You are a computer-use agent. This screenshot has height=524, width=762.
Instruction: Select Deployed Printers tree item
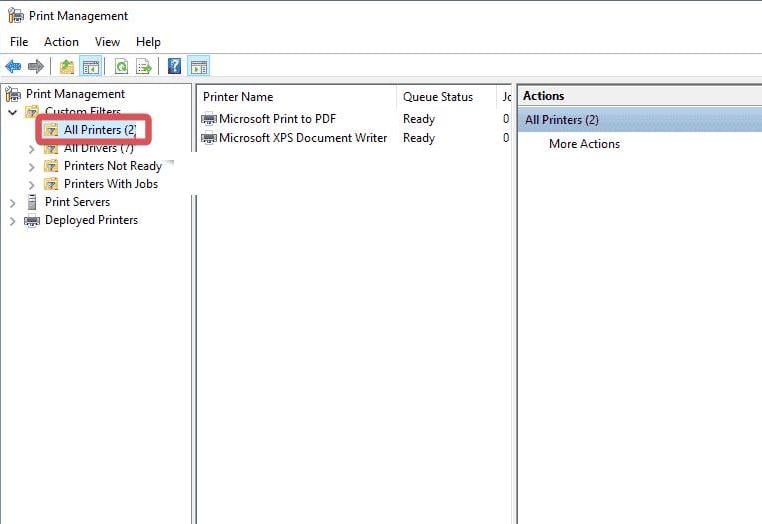coord(91,220)
